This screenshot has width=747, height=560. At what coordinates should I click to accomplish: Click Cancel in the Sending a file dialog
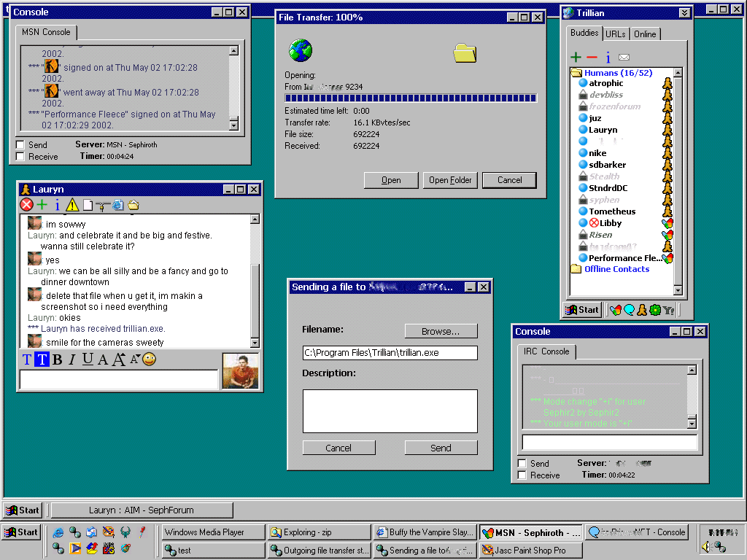click(338, 448)
